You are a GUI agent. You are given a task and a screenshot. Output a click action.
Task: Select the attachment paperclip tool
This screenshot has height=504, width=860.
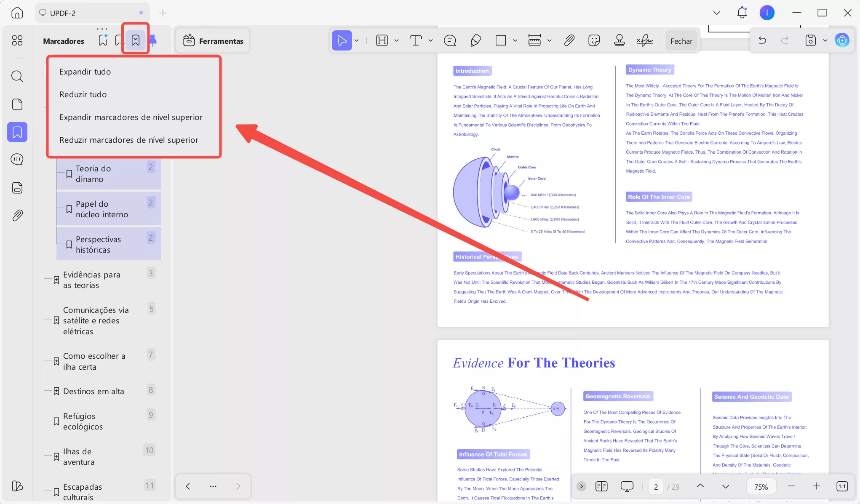tap(569, 40)
